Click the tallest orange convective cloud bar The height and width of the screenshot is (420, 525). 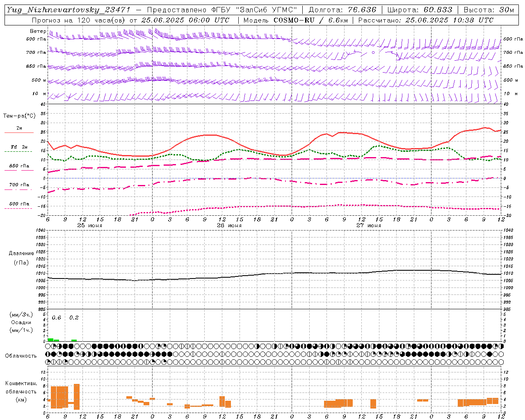[77, 397]
